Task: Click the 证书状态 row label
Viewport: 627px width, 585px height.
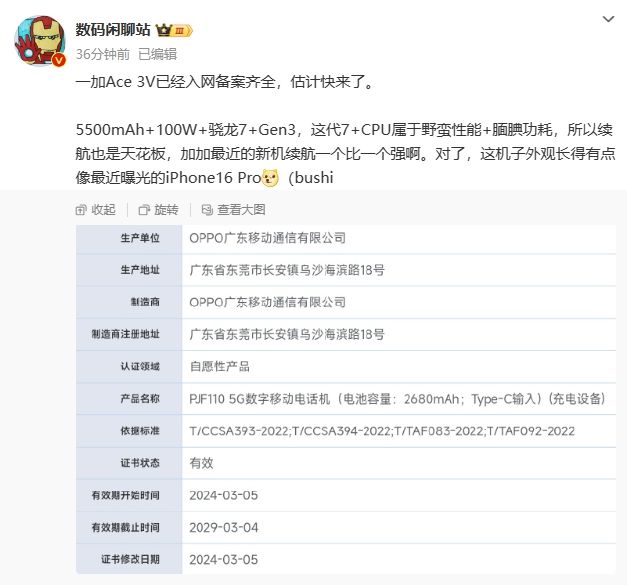Action: tap(140, 463)
